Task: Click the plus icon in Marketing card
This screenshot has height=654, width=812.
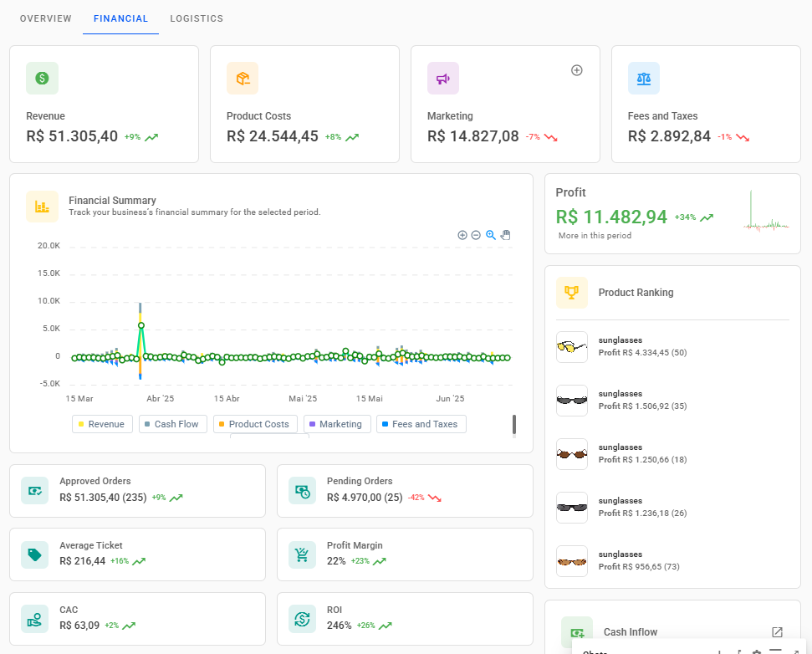Action: (x=576, y=70)
